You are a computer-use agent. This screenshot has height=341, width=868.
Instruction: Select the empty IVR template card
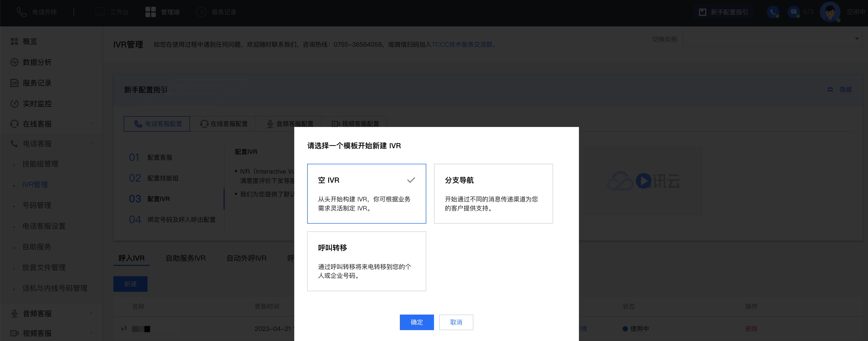pos(366,194)
